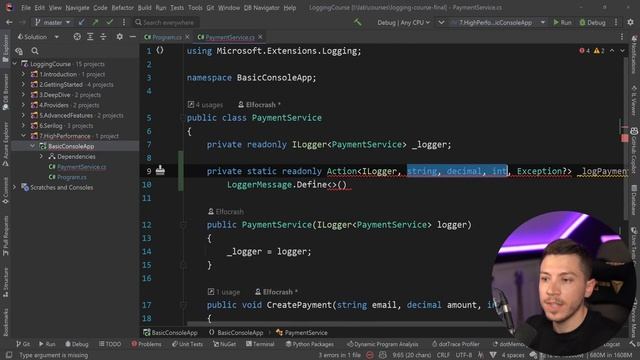Open the Debug | Any CPU configuration dropdown
This screenshot has height=360, width=640.
click(x=403, y=22)
